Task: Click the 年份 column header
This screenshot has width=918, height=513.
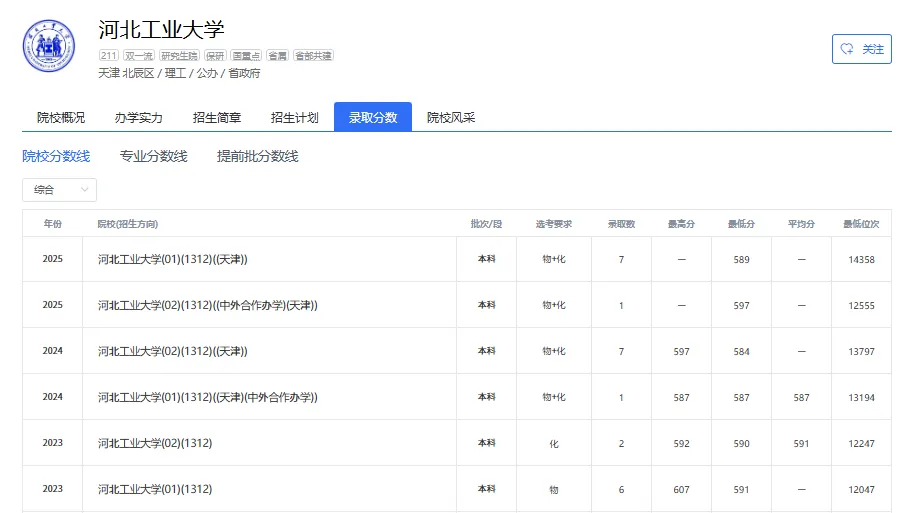Action: pos(53,224)
